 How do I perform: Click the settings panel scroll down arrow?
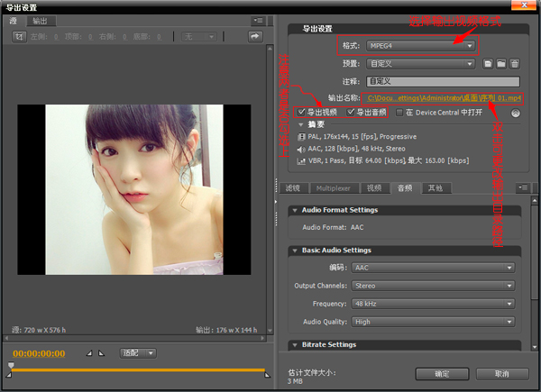point(535,347)
